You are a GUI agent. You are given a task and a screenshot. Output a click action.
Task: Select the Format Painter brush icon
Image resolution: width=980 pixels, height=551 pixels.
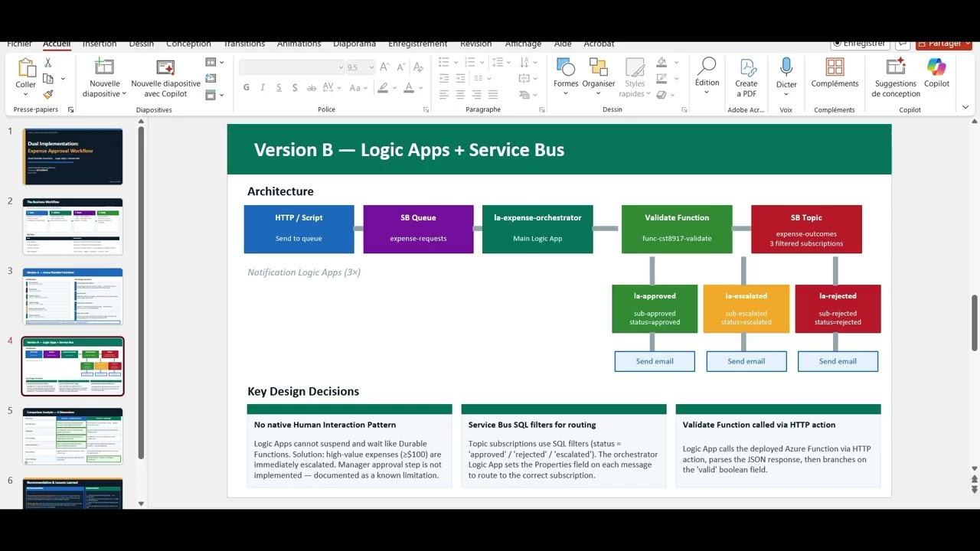click(48, 95)
